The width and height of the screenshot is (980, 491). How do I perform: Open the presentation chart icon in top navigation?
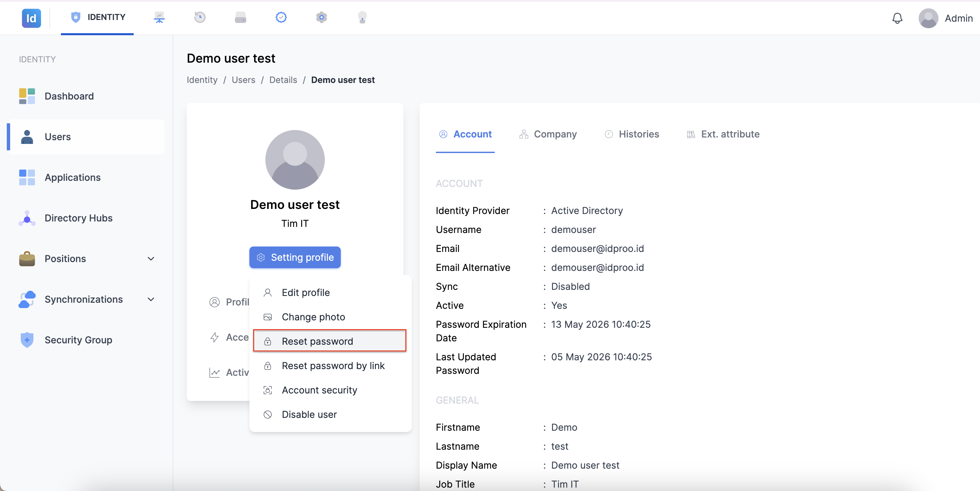159,18
